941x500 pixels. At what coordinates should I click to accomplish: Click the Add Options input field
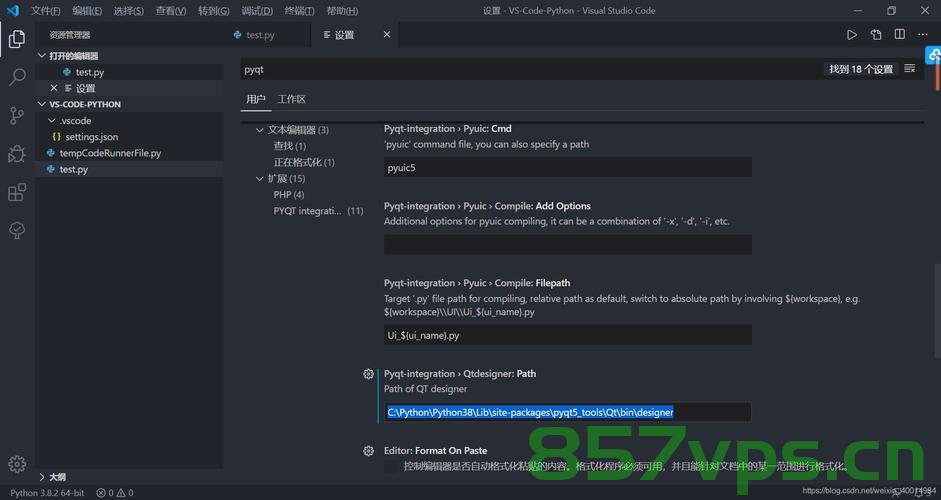(x=568, y=244)
